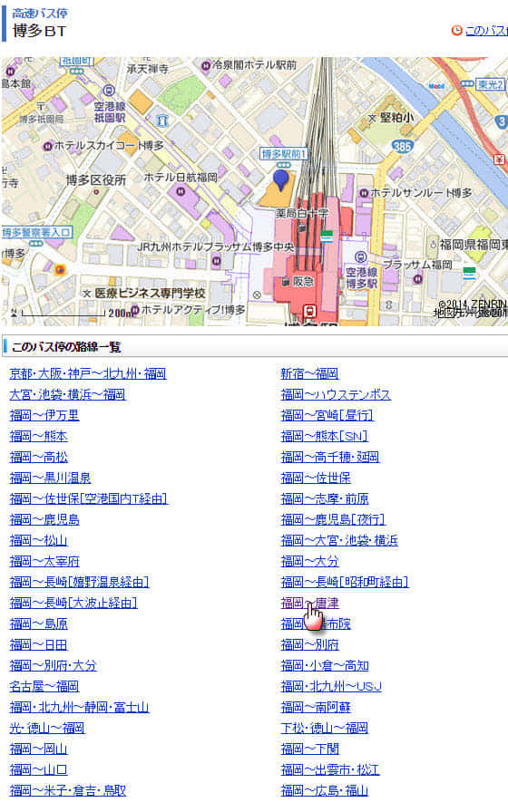The image size is (508, 812).
Task: Click the red train station icon
Action: tap(309, 311)
